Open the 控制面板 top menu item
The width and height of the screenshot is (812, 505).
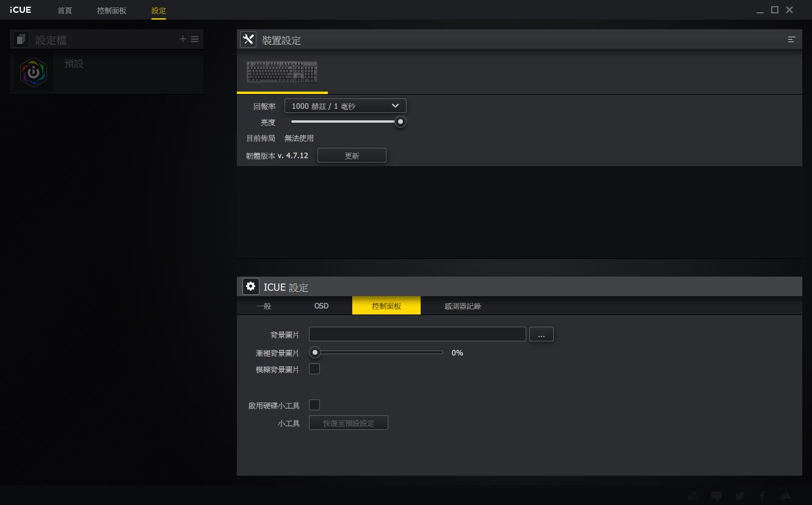[x=112, y=11]
